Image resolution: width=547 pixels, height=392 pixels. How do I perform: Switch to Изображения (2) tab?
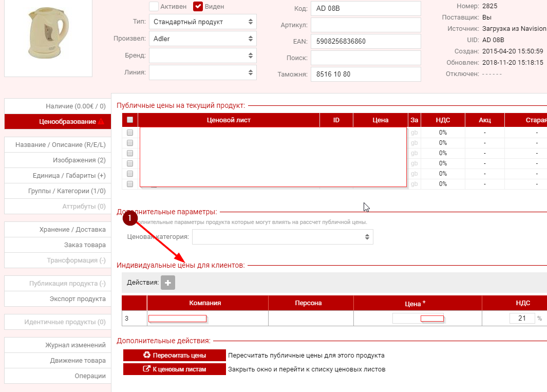pyautogui.click(x=58, y=160)
